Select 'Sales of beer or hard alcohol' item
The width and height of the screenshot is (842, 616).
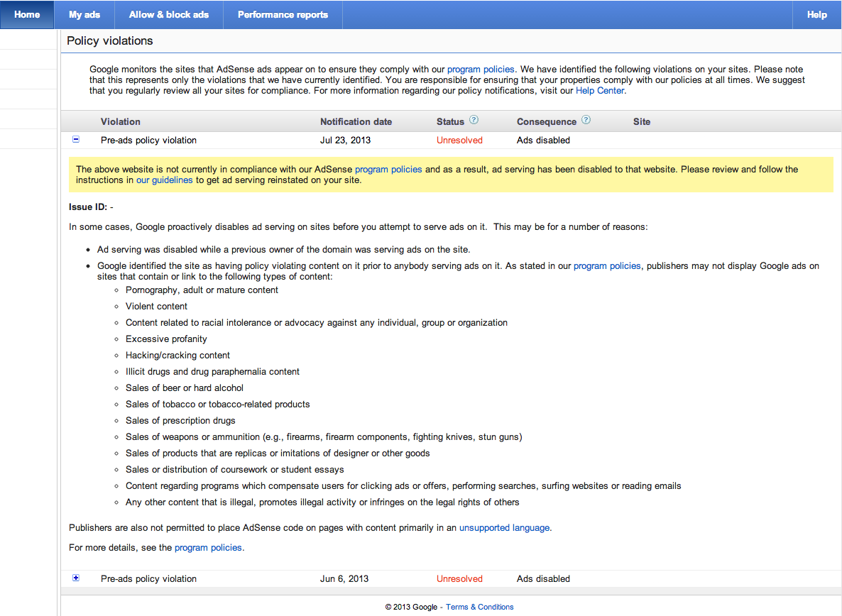(184, 388)
